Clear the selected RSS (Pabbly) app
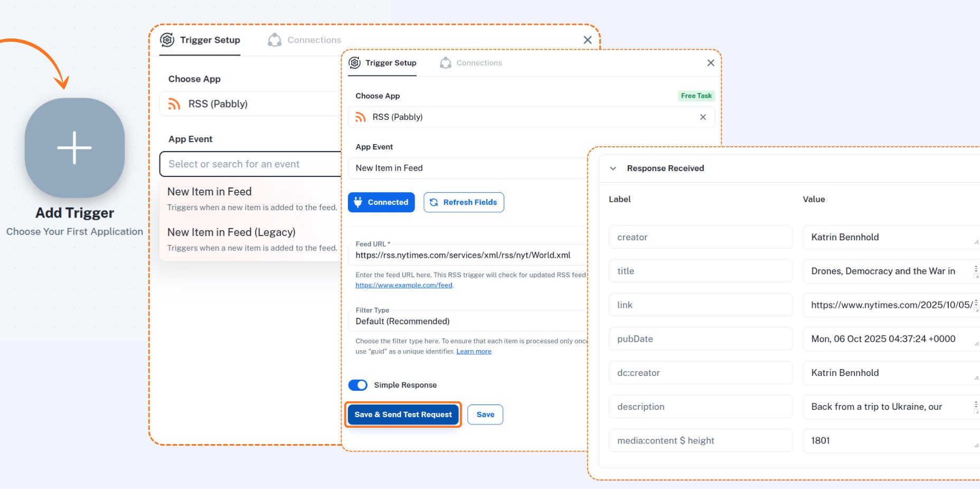This screenshot has height=489, width=980. (x=703, y=117)
